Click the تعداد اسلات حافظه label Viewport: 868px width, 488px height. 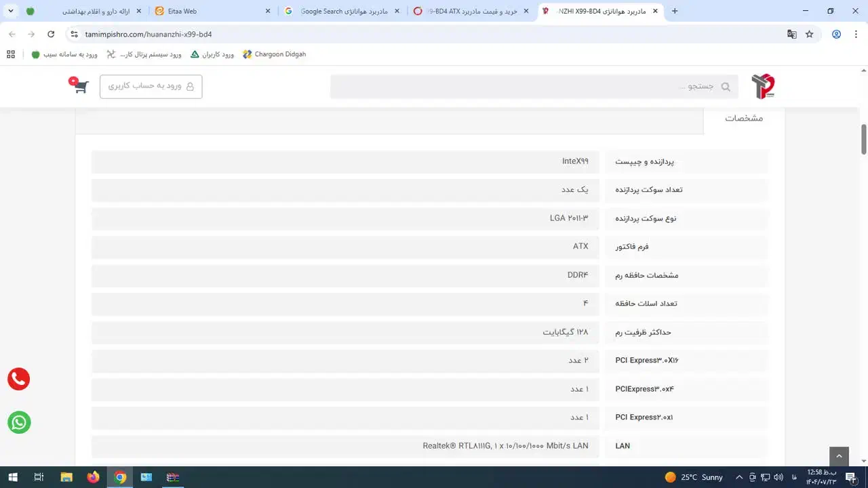coord(646,304)
